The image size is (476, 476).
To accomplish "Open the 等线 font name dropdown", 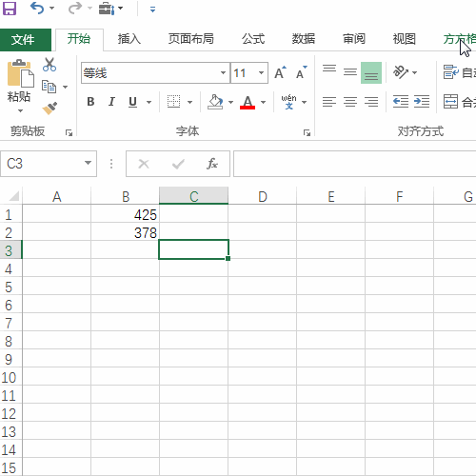I will pos(223,73).
